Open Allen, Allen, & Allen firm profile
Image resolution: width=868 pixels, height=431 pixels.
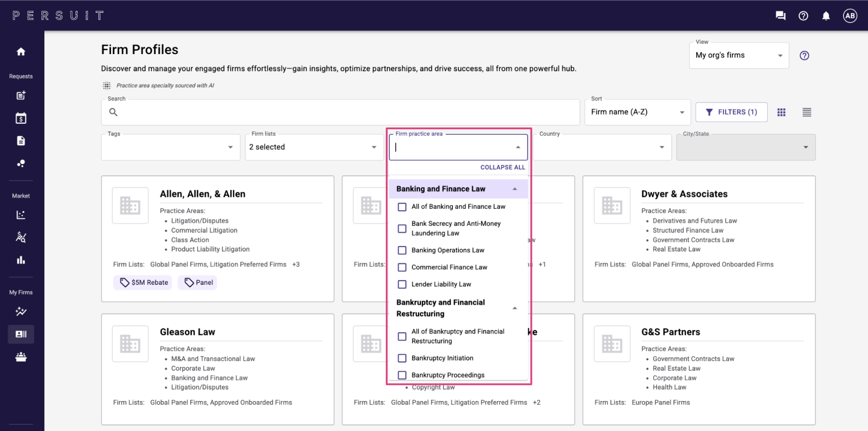point(203,194)
